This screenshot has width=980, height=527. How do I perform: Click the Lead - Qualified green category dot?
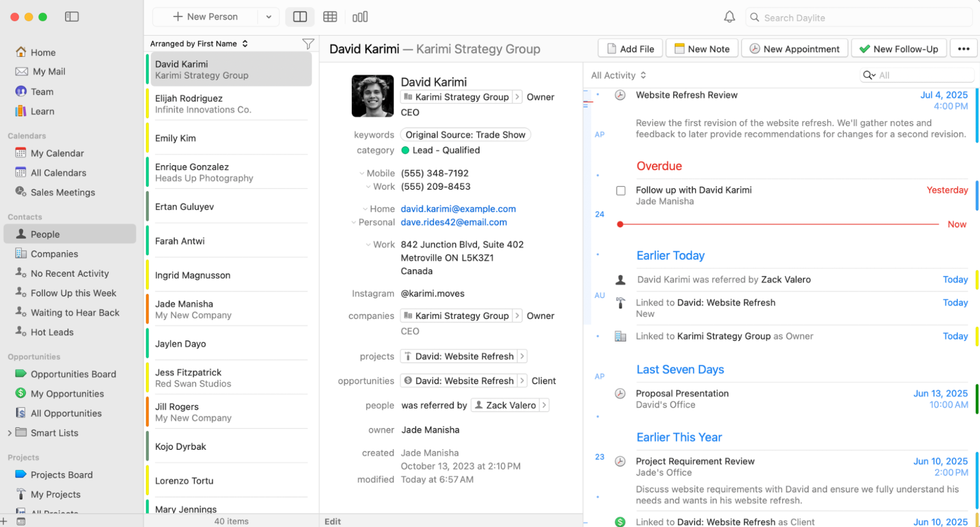coord(405,151)
